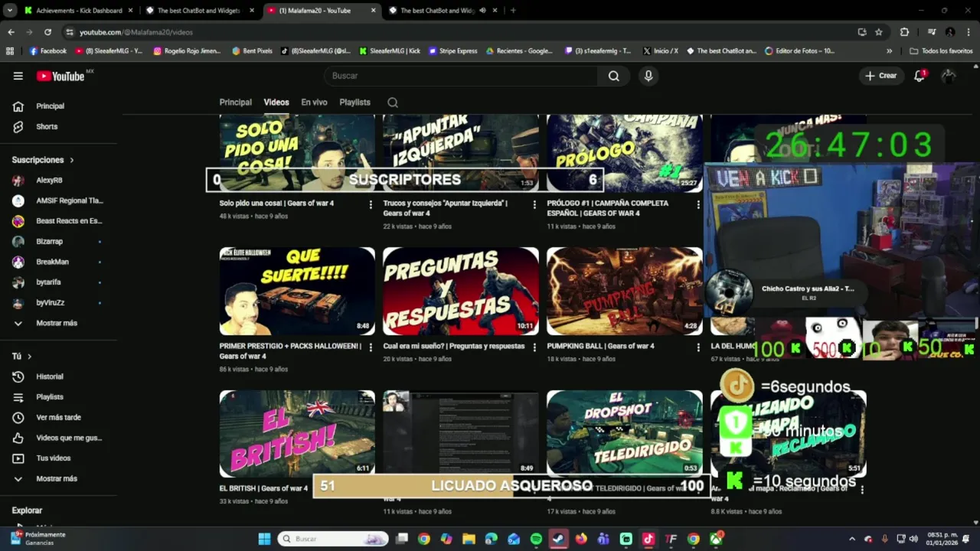The image size is (980, 551).
Task: Open the Stripe Express bookmark
Action: pyautogui.click(x=453, y=51)
